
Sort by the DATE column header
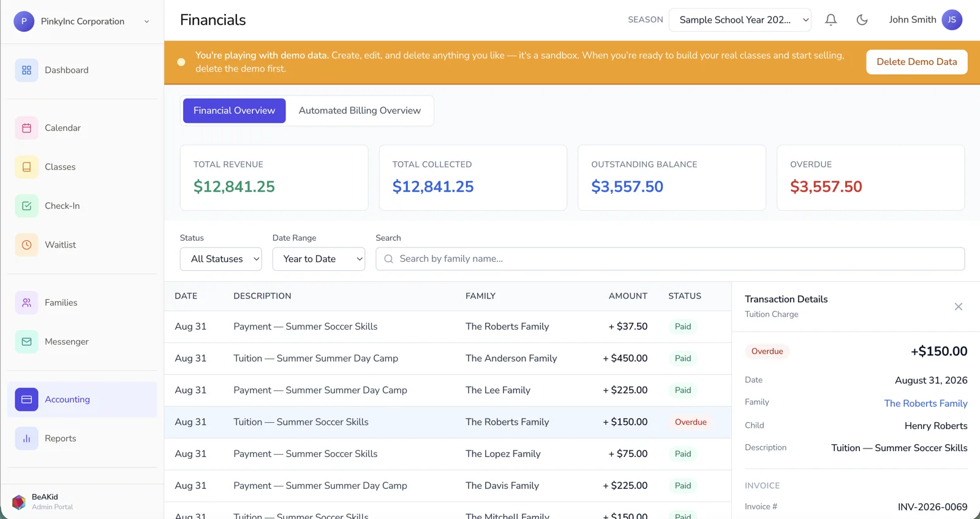click(186, 296)
